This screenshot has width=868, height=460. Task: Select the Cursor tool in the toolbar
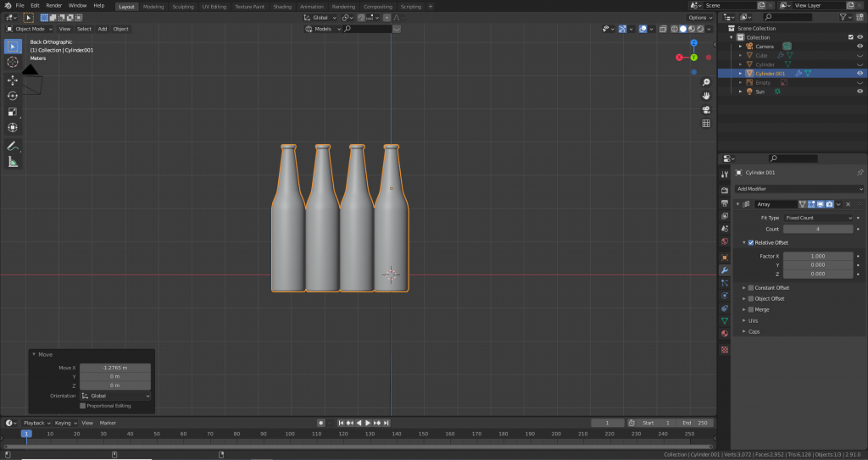[x=13, y=62]
